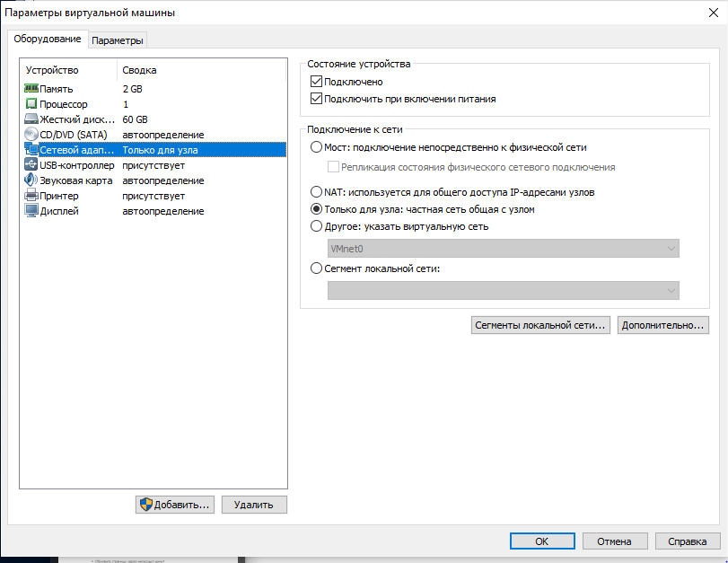The height and width of the screenshot is (563, 728).
Task: Click the Процессор CPU icon
Action: coord(31,103)
